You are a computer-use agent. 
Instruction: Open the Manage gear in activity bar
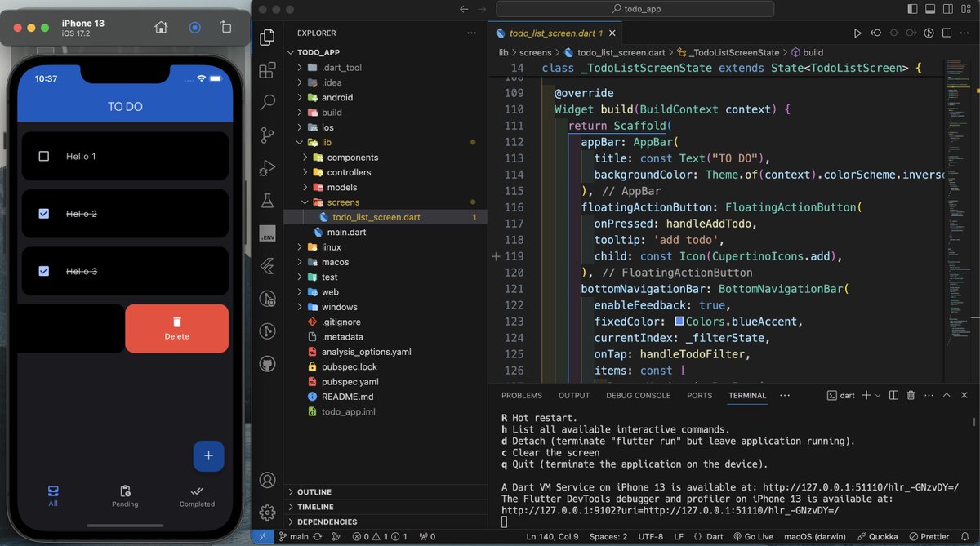(x=267, y=513)
